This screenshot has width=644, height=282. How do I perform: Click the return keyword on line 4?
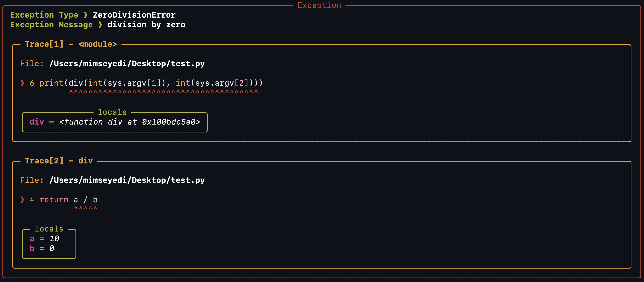click(x=54, y=200)
